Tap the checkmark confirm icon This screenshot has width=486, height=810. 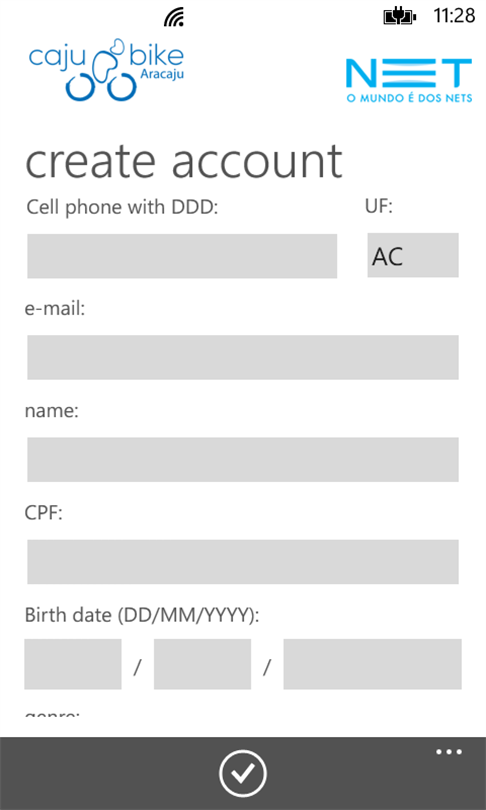(243, 773)
